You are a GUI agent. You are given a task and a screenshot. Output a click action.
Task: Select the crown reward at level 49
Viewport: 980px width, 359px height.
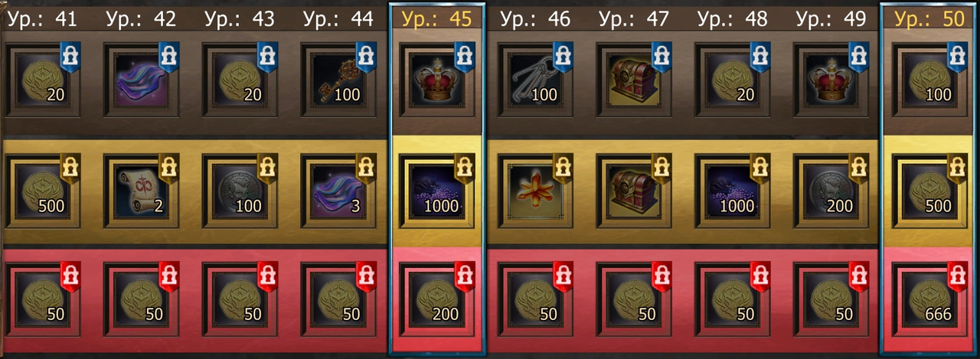pyautogui.click(x=831, y=80)
